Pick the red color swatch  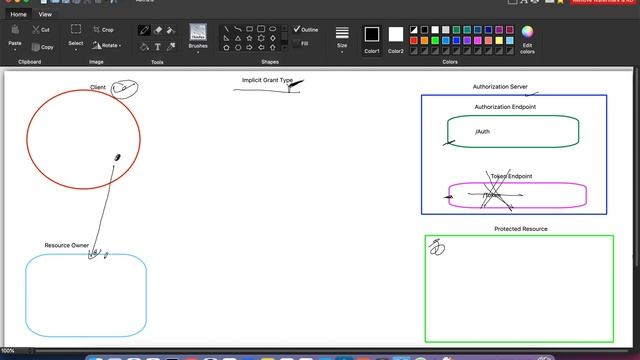tap(414, 40)
